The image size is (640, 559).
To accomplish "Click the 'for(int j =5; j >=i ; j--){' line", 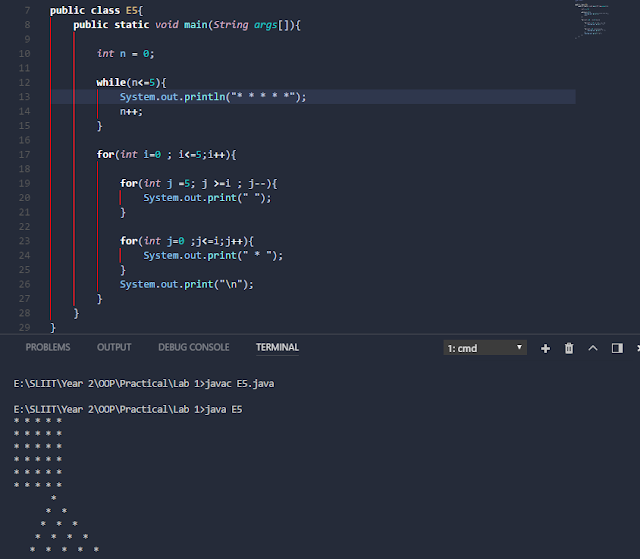I will coord(198,184).
